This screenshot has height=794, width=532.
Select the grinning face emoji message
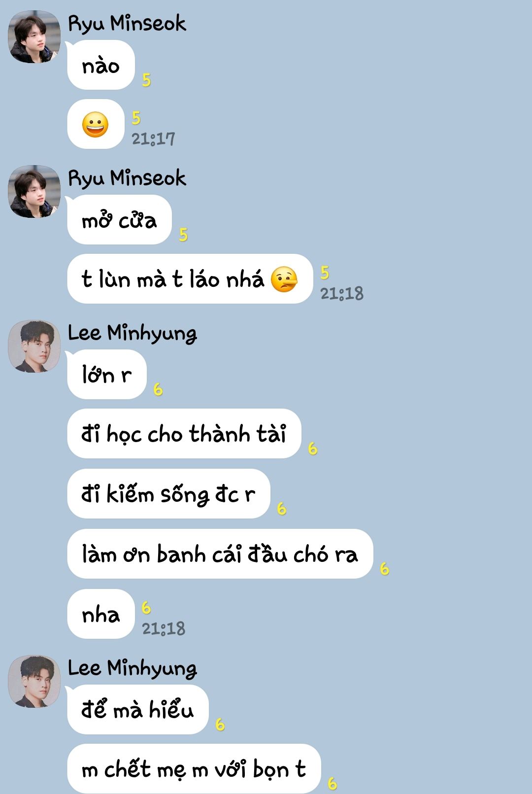click(96, 124)
